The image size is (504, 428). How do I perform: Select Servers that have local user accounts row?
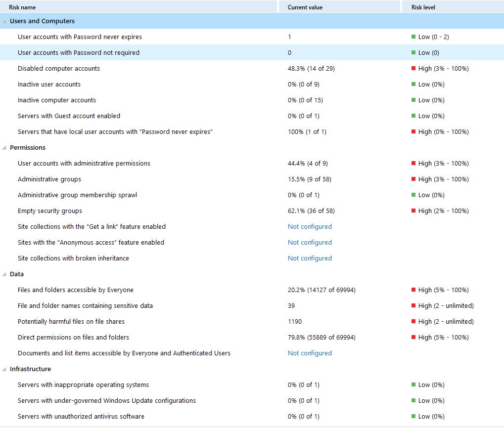point(252,131)
